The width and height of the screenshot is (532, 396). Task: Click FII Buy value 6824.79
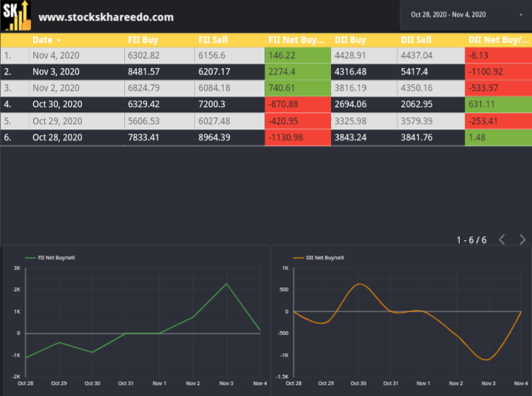pos(143,88)
